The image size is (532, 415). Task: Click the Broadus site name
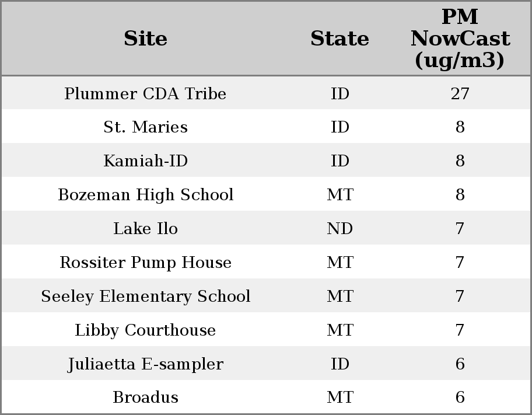point(145,397)
